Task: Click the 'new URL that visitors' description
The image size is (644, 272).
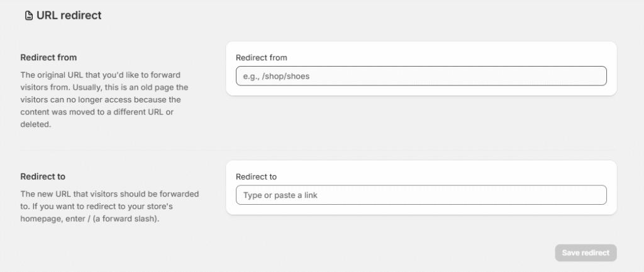Action: click(x=109, y=193)
